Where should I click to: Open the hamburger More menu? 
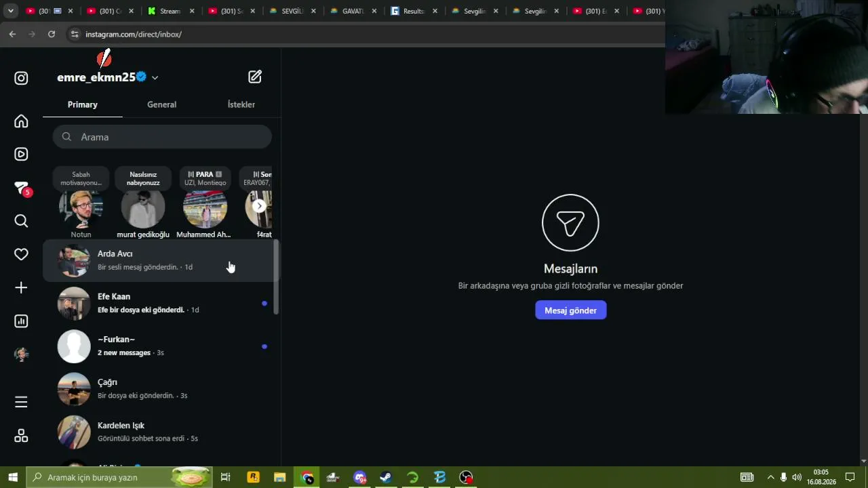(21, 402)
